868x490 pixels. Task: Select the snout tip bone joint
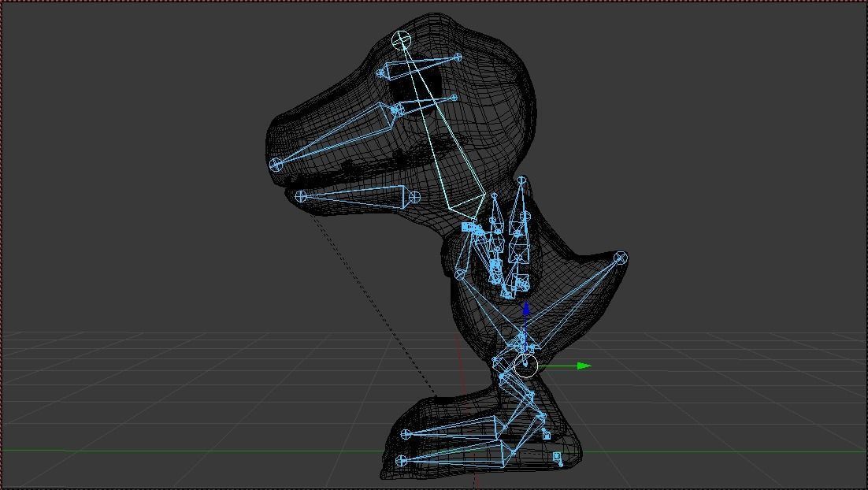(276, 164)
